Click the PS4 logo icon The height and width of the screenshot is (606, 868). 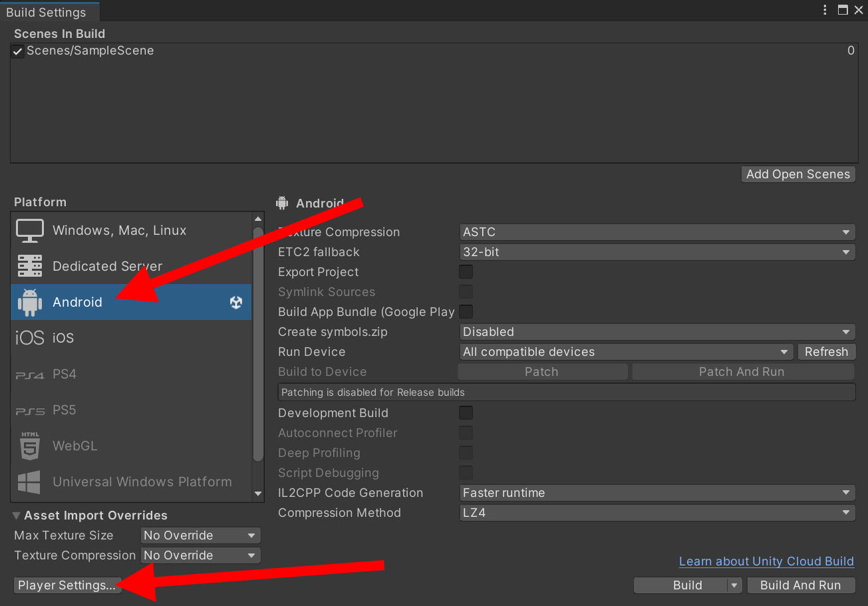(30, 375)
